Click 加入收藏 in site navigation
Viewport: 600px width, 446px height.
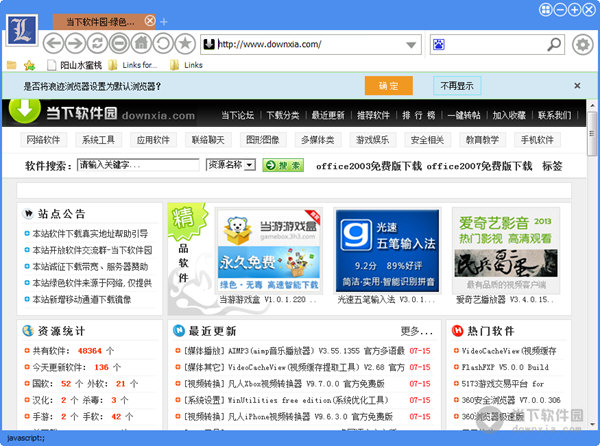509,115
